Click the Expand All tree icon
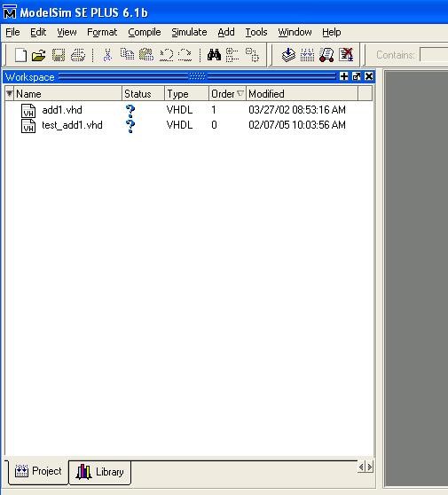This screenshot has width=448, height=495. [x=252, y=55]
